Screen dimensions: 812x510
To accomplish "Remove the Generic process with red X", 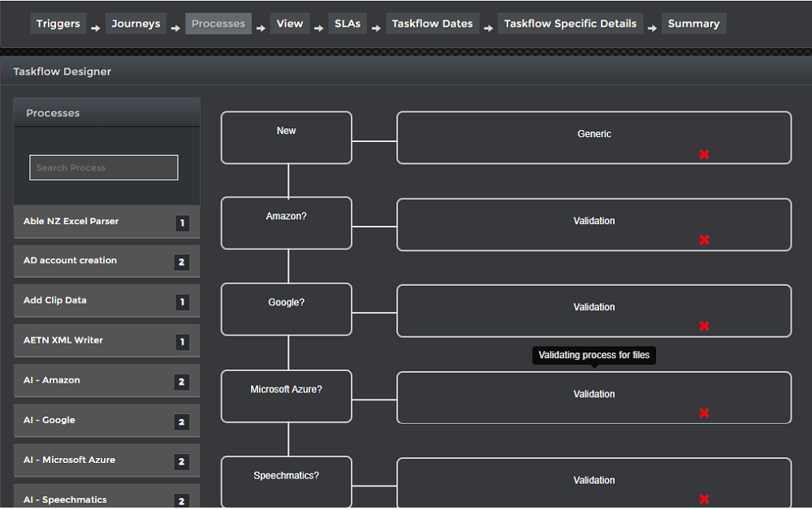I will (x=704, y=154).
